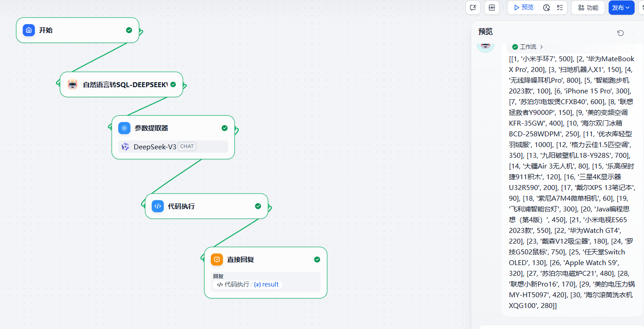Click the 直接回复 node orange icon
This screenshot has height=329, width=644.
(x=217, y=259)
